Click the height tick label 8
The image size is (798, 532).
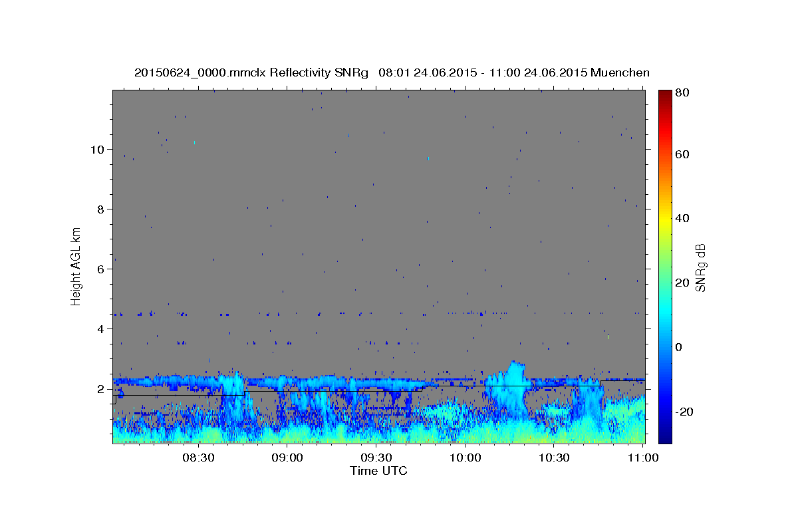(101, 209)
